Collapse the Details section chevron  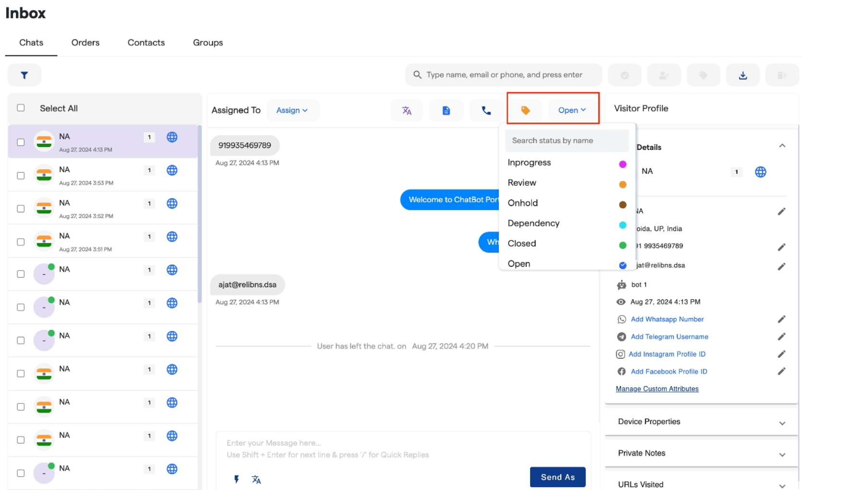click(782, 146)
